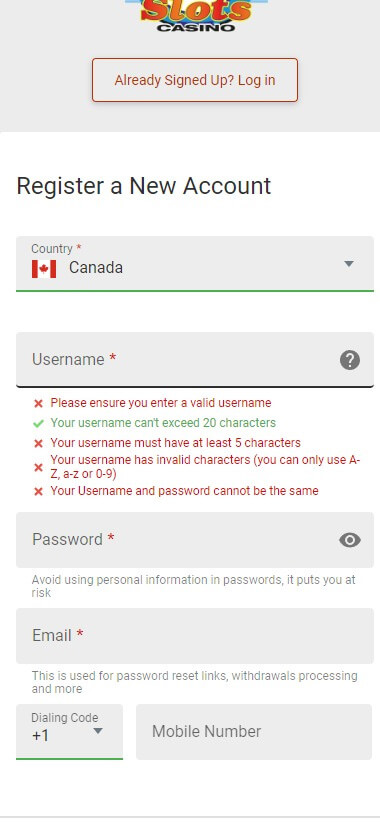Click the +1 dialing code value
This screenshot has width=380, height=840.
pos(40,736)
